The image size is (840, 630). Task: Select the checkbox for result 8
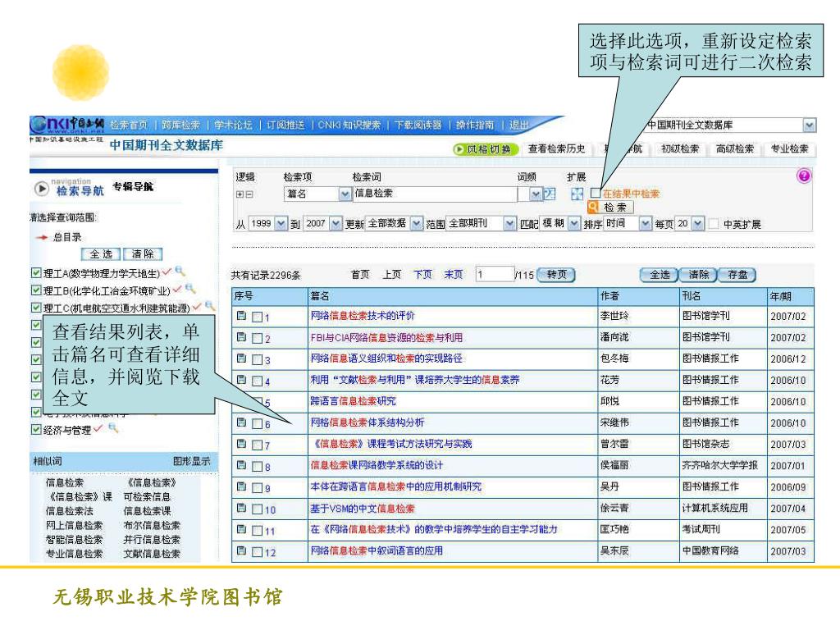[257, 467]
